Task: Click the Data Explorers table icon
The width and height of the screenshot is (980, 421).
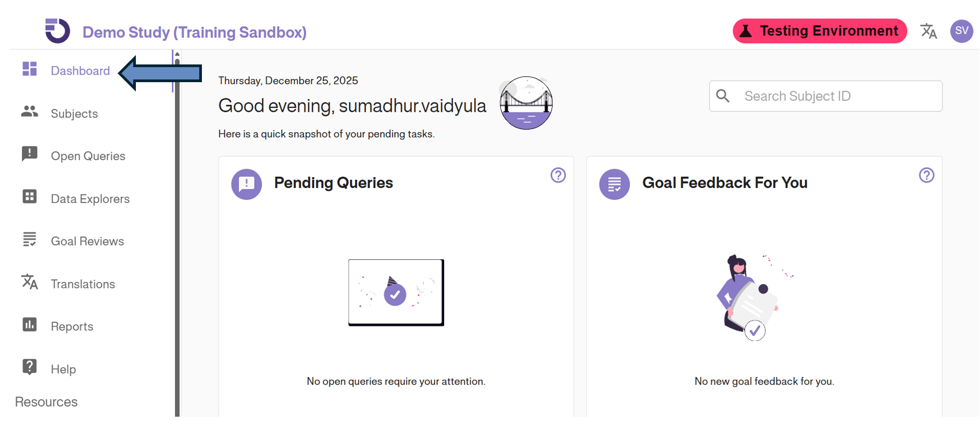Action: coord(30,197)
